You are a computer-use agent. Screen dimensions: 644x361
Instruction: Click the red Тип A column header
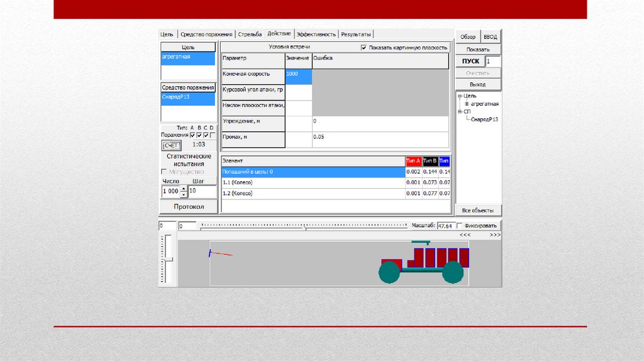click(413, 161)
